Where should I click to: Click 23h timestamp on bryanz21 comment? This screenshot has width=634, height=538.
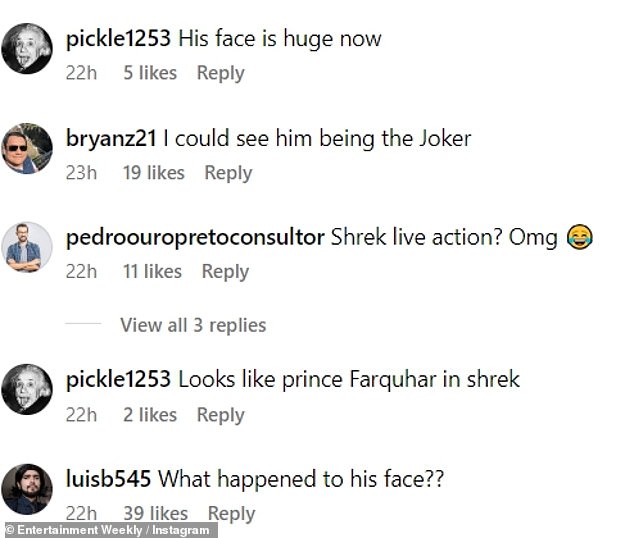81,173
